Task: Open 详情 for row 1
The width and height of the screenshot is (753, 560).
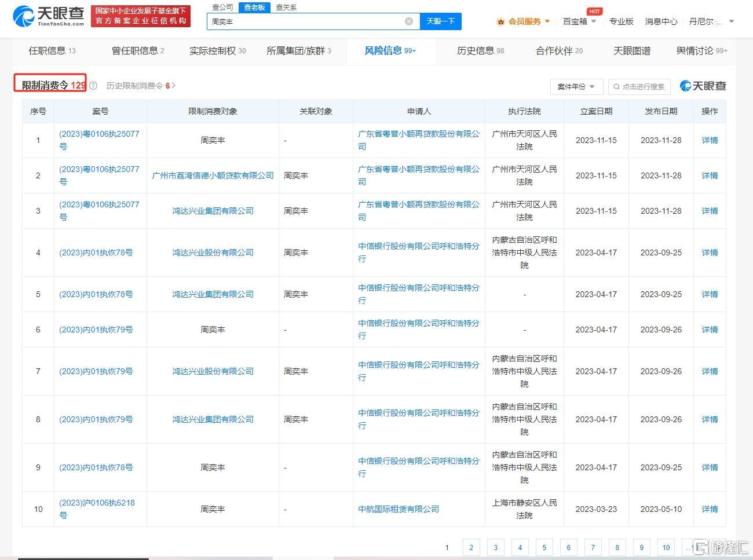Action: (710, 140)
